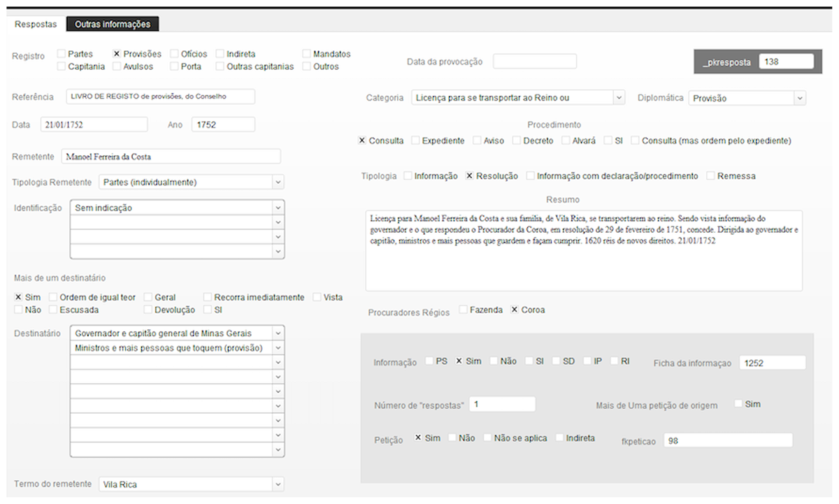Check the Devolução checkbox
The height and width of the screenshot is (504, 839).
pyautogui.click(x=148, y=310)
